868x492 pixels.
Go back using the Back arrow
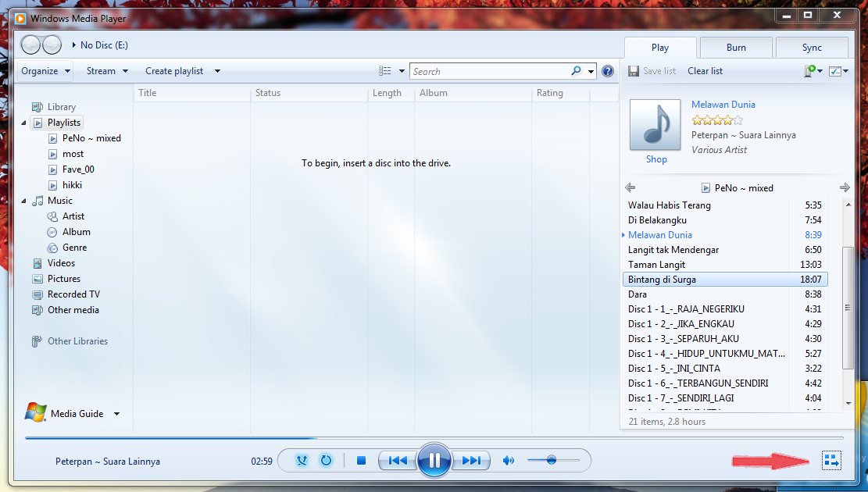tap(31, 45)
